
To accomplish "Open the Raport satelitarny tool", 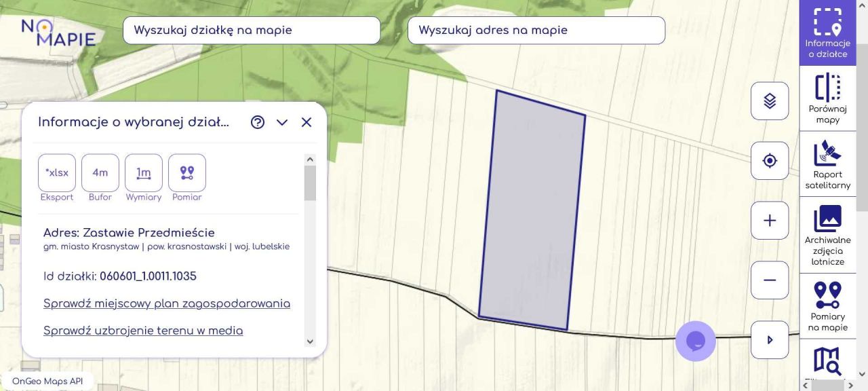I will [827, 163].
